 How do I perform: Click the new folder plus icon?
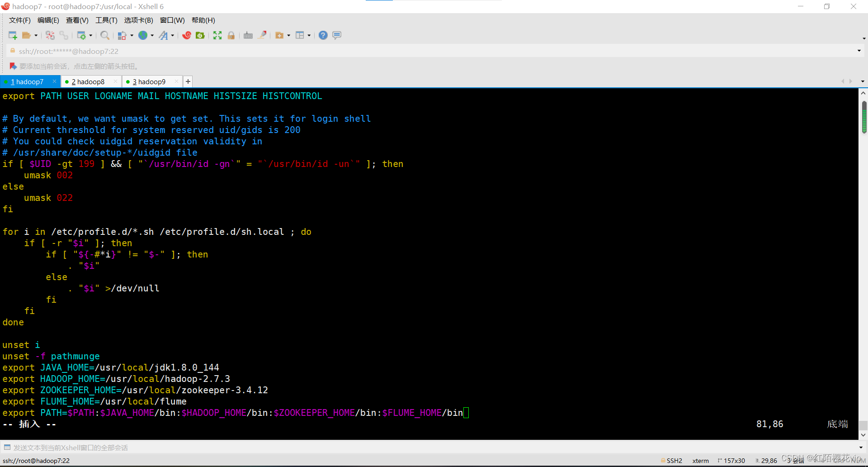(279, 35)
